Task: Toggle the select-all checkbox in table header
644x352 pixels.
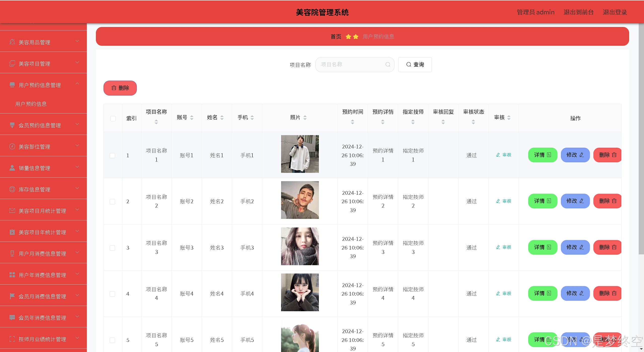Action: click(x=113, y=119)
